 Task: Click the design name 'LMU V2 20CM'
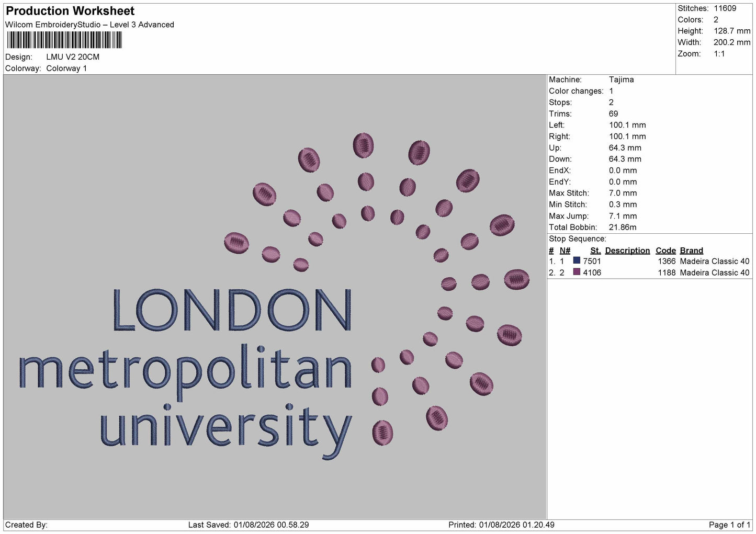(73, 57)
